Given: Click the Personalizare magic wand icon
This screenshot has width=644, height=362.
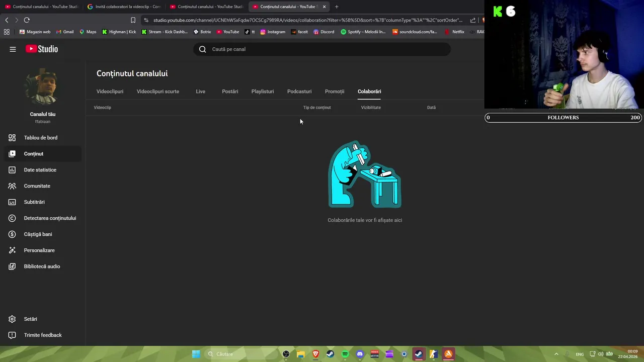Looking at the screenshot, I should pos(12,250).
